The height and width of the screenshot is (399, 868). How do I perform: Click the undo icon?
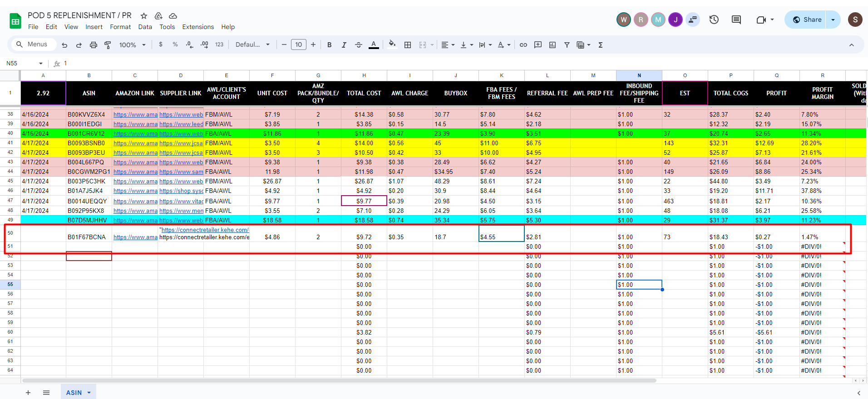point(64,45)
